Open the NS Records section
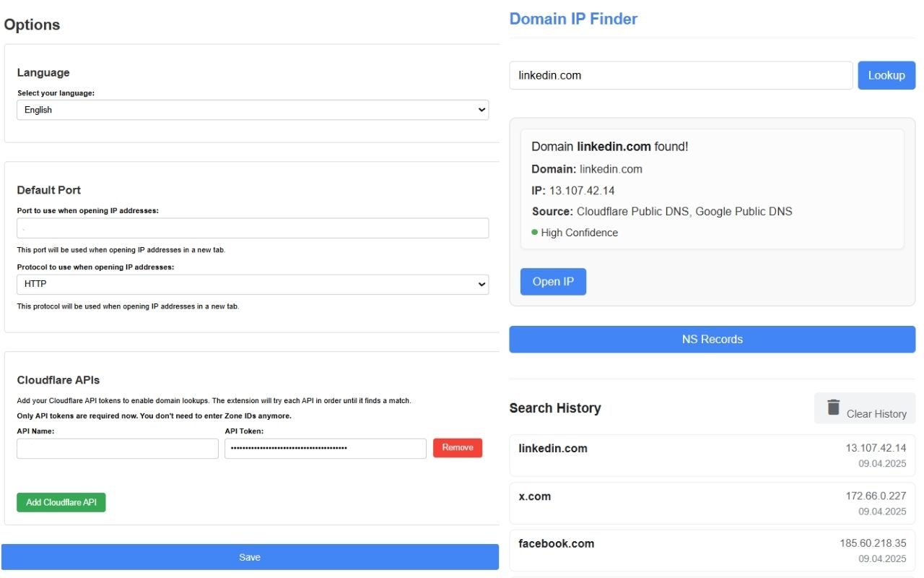Screen dimensions: 924x578 click(712, 340)
